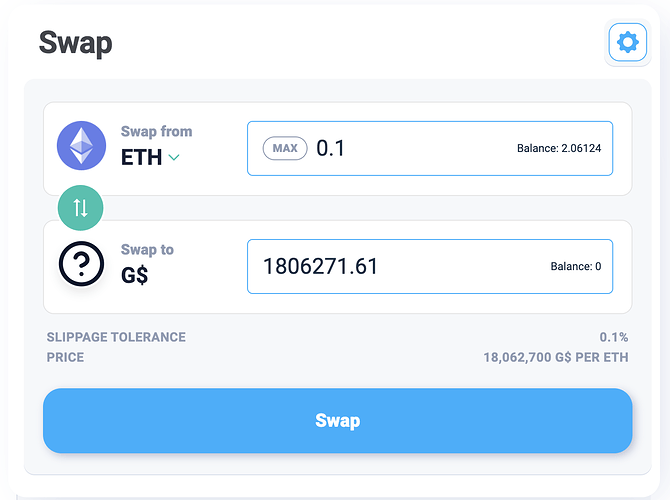This screenshot has height=500, width=670.
Task: Reverse swap direction with green arrows button
Action: tap(80, 208)
